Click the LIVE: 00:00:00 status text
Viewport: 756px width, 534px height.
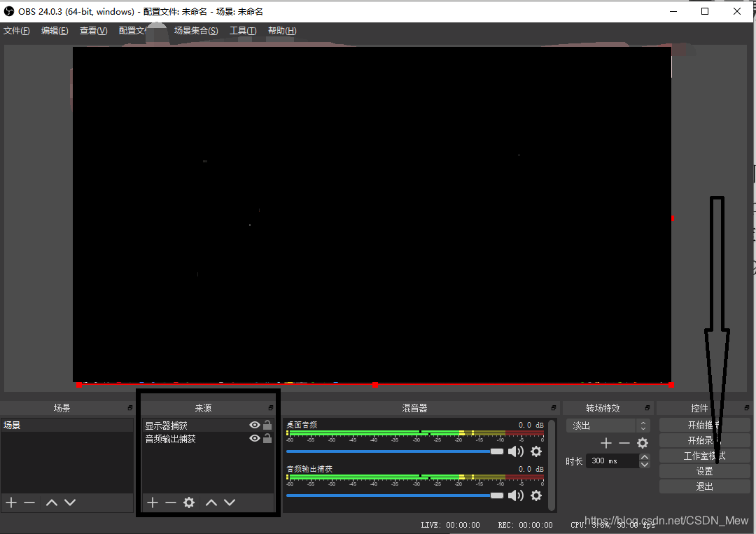(450, 525)
